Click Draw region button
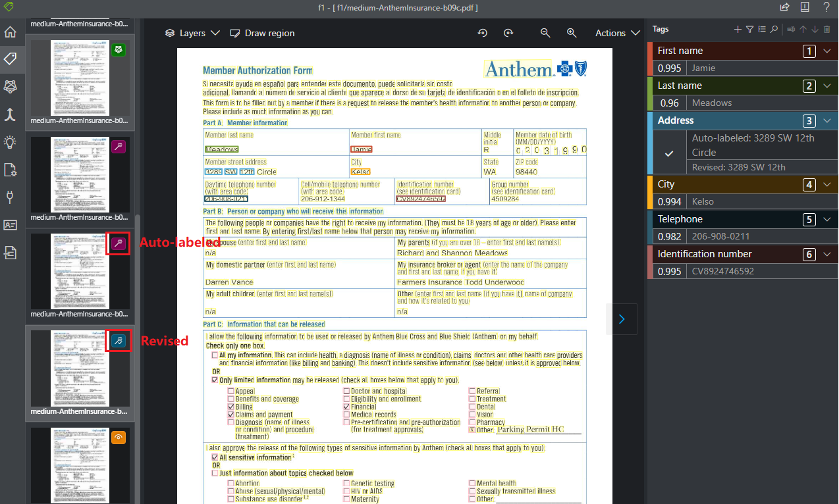 click(x=262, y=33)
